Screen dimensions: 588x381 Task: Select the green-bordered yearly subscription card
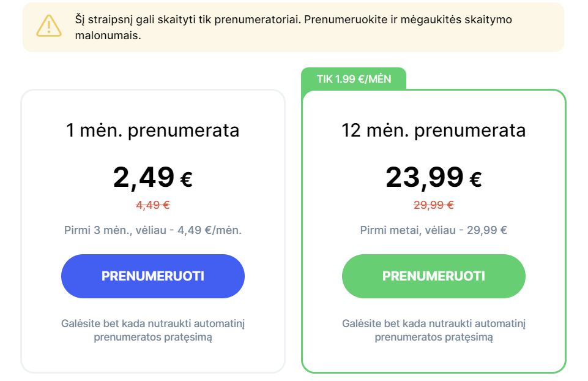(x=433, y=231)
